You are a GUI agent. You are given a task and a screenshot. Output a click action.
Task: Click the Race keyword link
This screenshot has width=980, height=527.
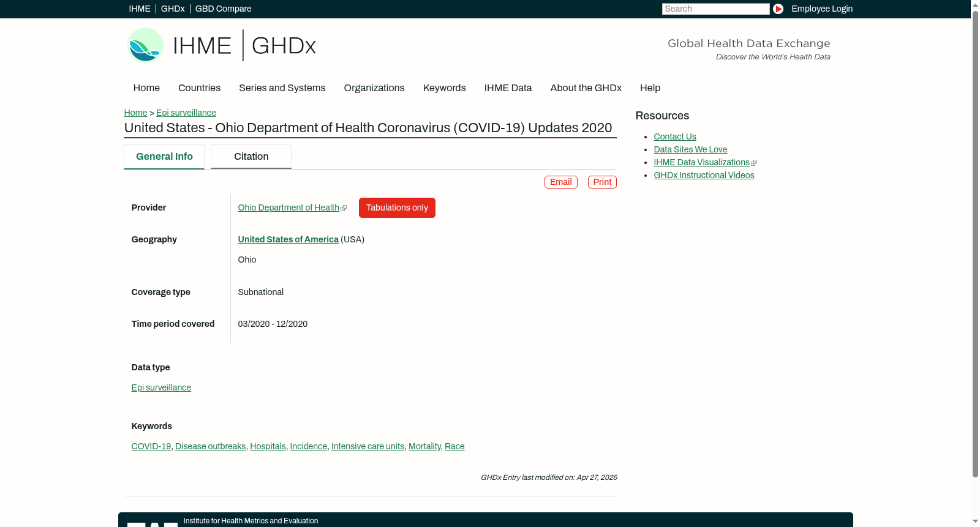tap(454, 446)
